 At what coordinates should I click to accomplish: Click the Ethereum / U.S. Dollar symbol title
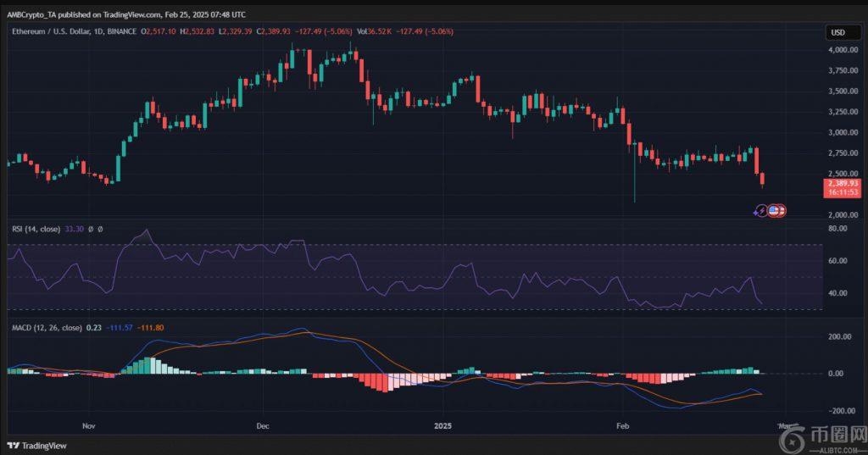65,31
